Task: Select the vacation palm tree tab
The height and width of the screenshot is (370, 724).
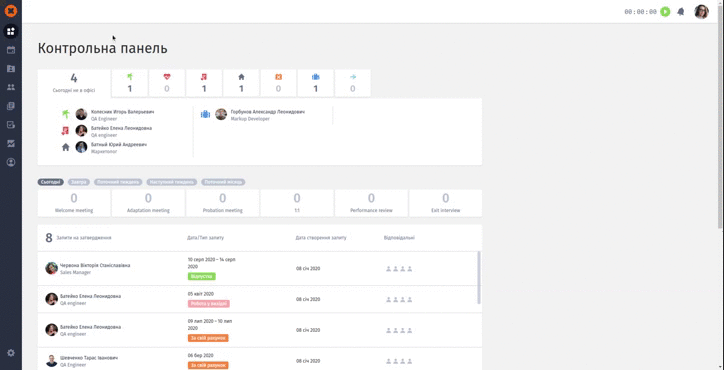Action: (130, 83)
